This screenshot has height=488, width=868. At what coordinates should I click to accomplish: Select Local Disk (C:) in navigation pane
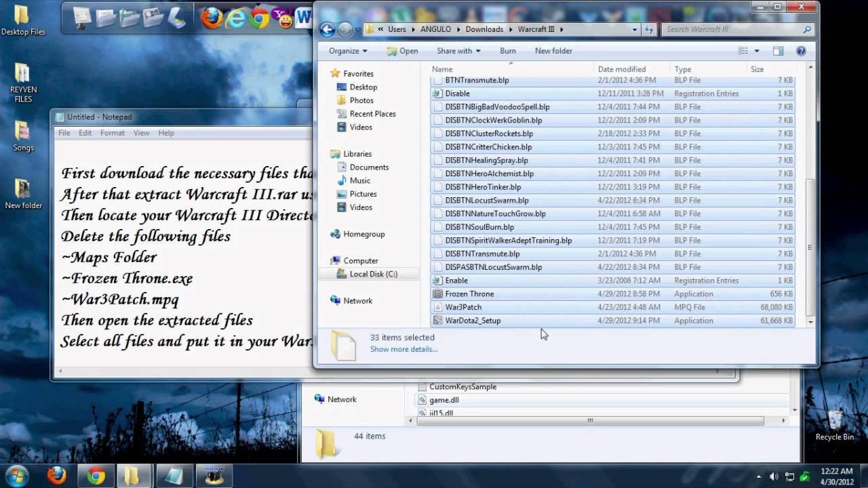[x=373, y=274]
